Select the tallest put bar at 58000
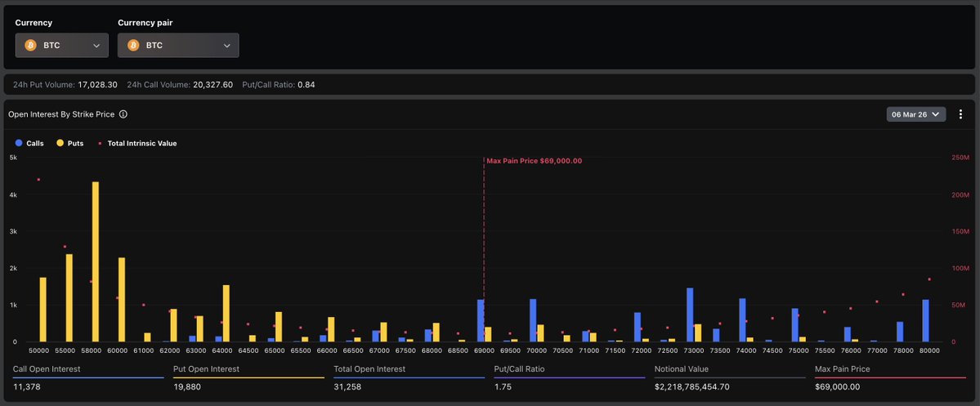The width and height of the screenshot is (980, 406). 95,261
